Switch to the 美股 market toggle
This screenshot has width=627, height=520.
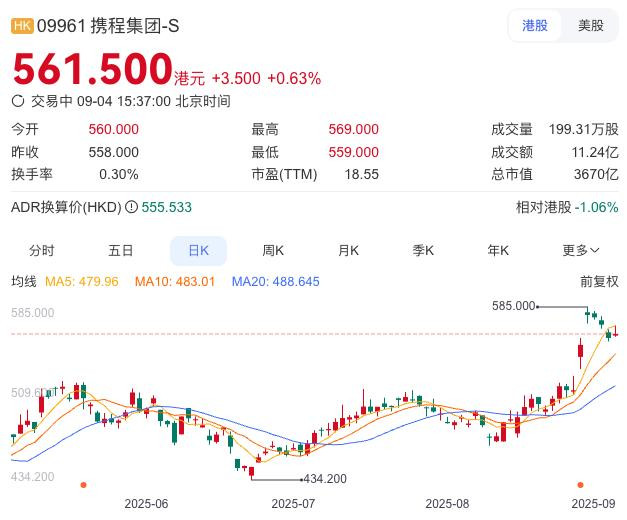pos(591,26)
